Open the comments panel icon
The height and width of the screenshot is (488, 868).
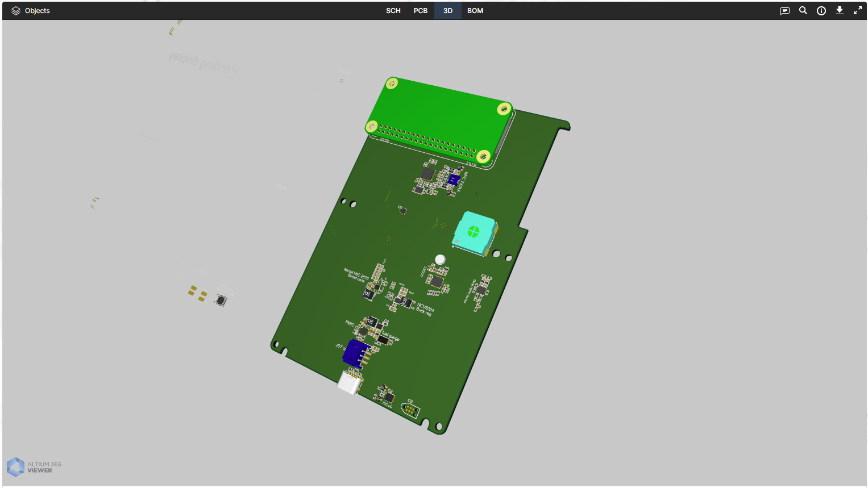pos(784,11)
